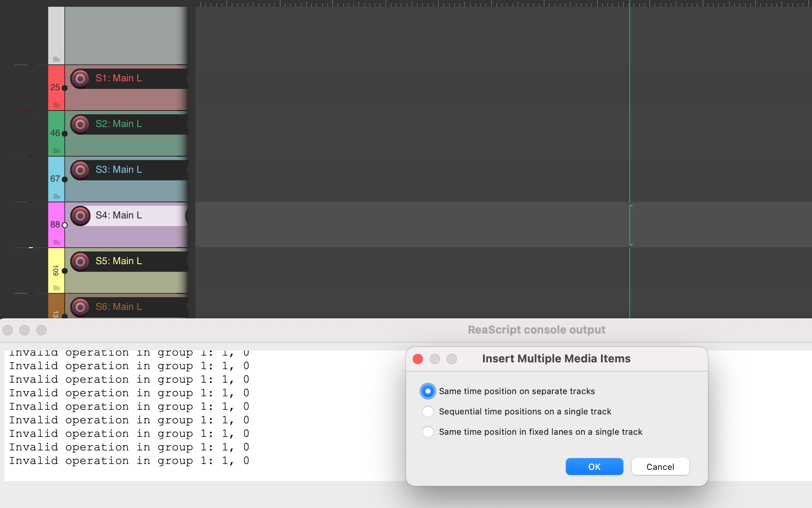812x508 pixels.
Task: Collapse folder on top gray track
Action: pos(57,59)
